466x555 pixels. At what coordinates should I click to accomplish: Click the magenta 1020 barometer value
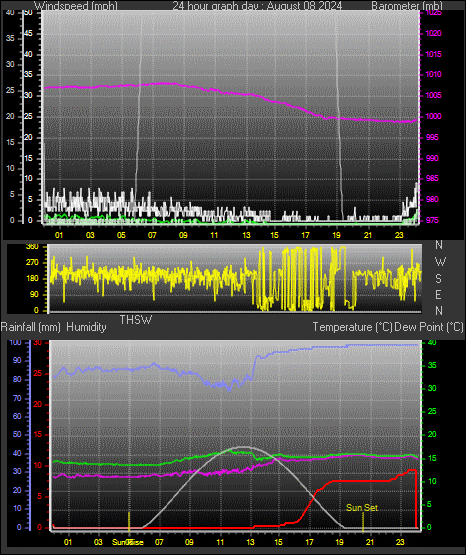(433, 33)
